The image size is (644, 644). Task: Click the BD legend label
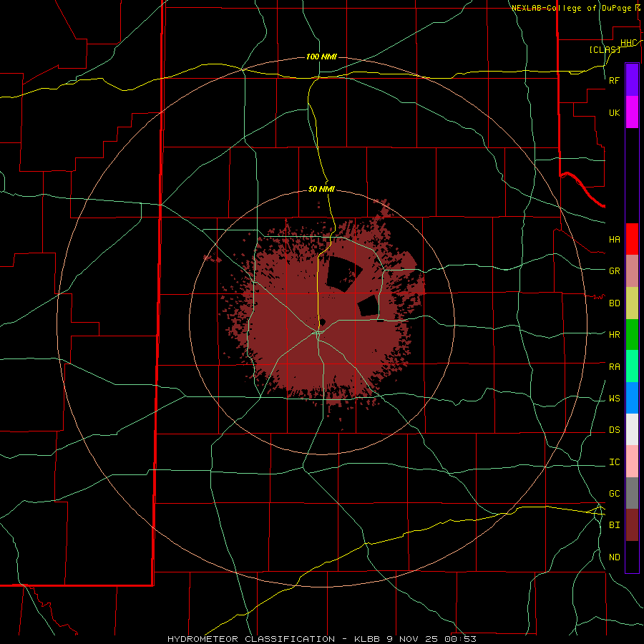click(x=614, y=303)
